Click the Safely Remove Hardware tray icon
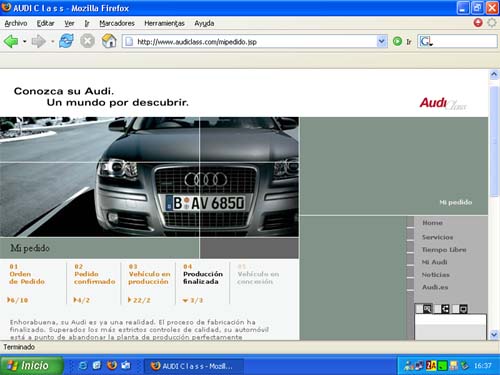 [x=465, y=366]
